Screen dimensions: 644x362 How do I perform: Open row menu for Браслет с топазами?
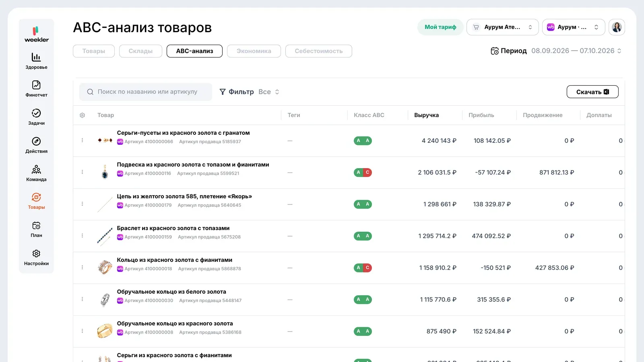(x=83, y=236)
